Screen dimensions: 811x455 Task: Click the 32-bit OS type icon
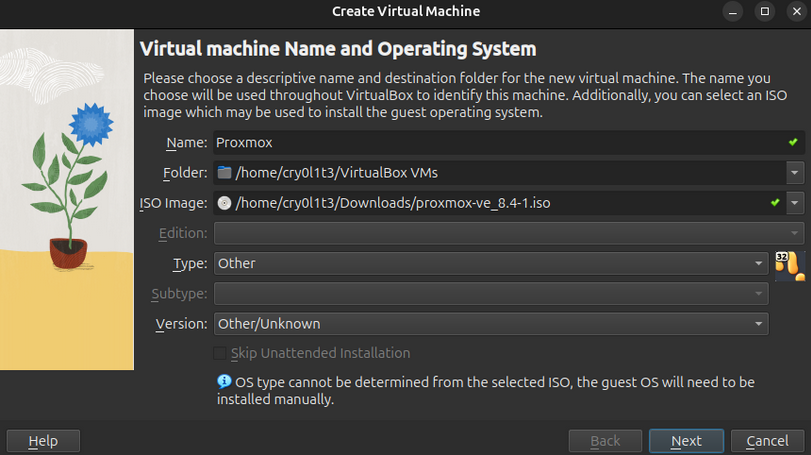pos(789,265)
